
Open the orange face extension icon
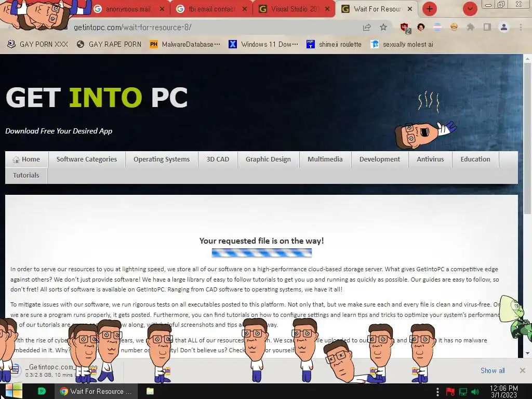[454, 27]
